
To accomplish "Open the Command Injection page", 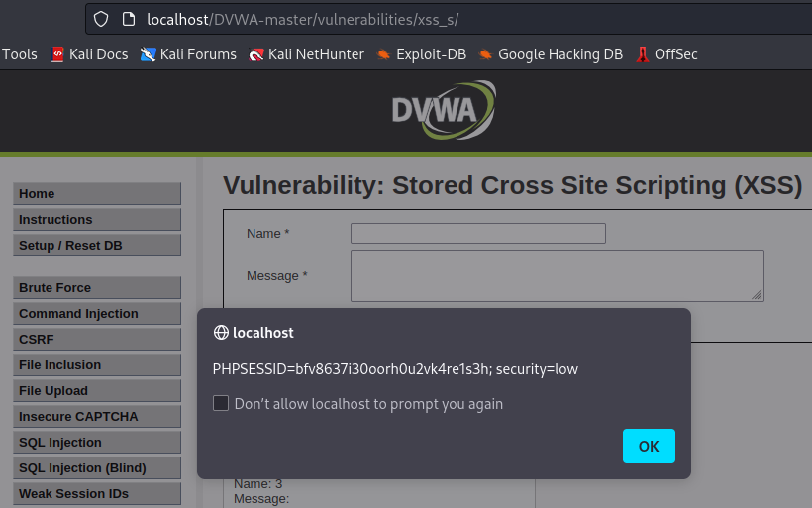I will [x=97, y=314].
